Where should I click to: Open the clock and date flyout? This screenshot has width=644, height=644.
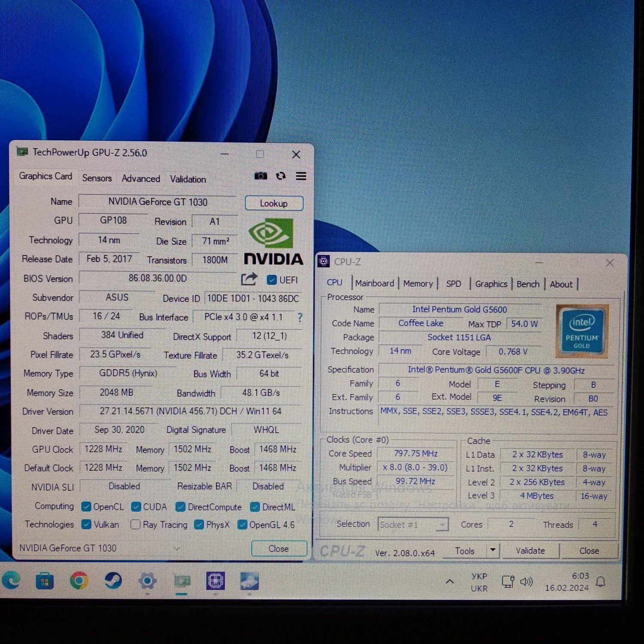pyautogui.click(x=567, y=582)
